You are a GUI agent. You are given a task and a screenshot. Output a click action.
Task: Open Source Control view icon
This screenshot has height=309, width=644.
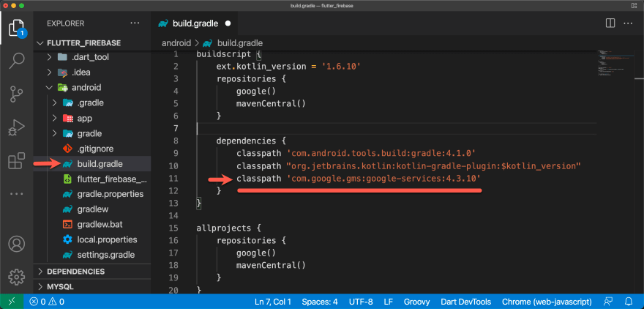point(16,94)
